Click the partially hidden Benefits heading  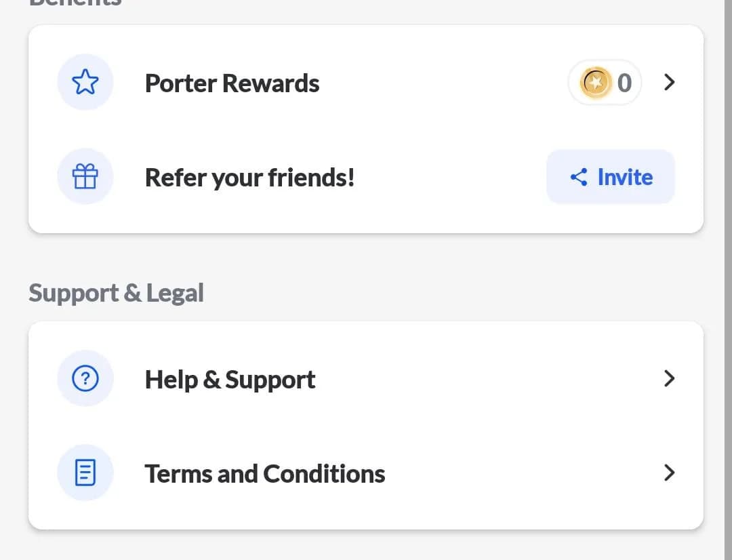tap(75, 3)
